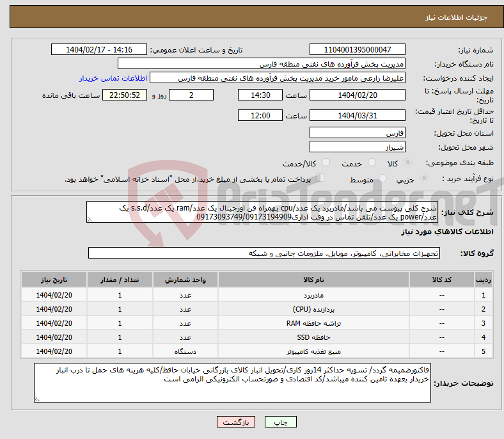This screenshot has width=504, height=439.
Task: Select the کالا/خدمت radio button
Action: coord(326,163)
